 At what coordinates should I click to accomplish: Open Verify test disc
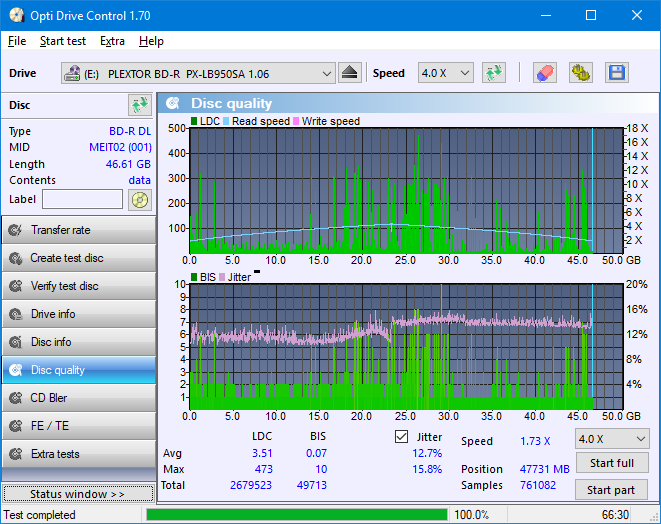(79, 286)
